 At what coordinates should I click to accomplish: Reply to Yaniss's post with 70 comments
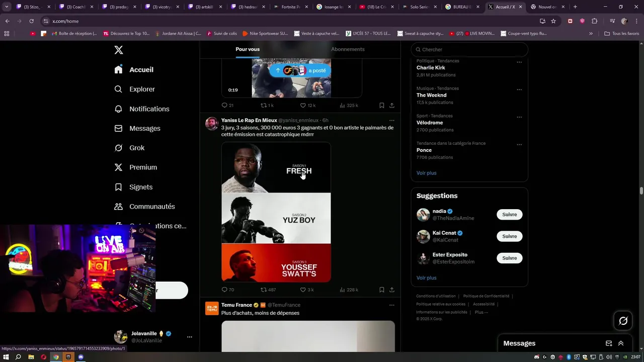pos(227,290)
